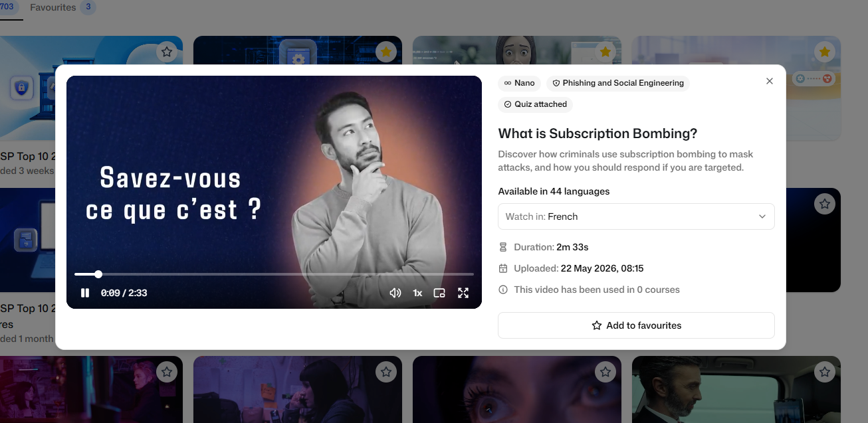Click the video progress bar
This screenshot has height=423, width=868.
pos(274,274)
